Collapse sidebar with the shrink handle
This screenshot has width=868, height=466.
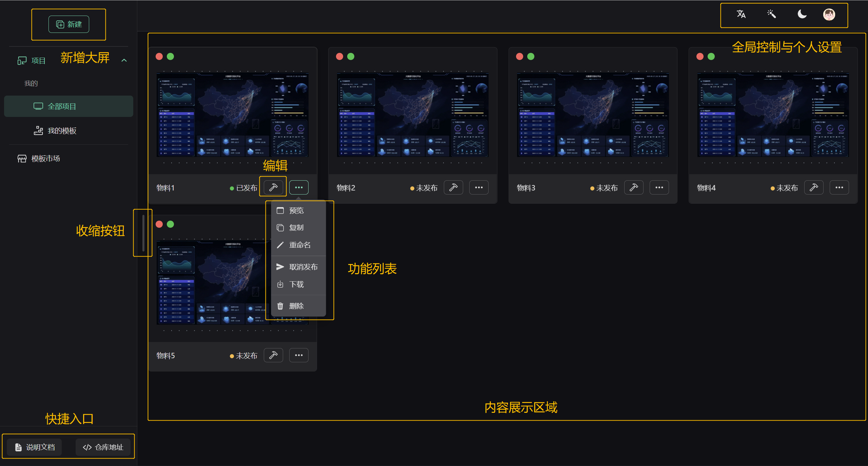pyautogui.click(x=143, y=233)
